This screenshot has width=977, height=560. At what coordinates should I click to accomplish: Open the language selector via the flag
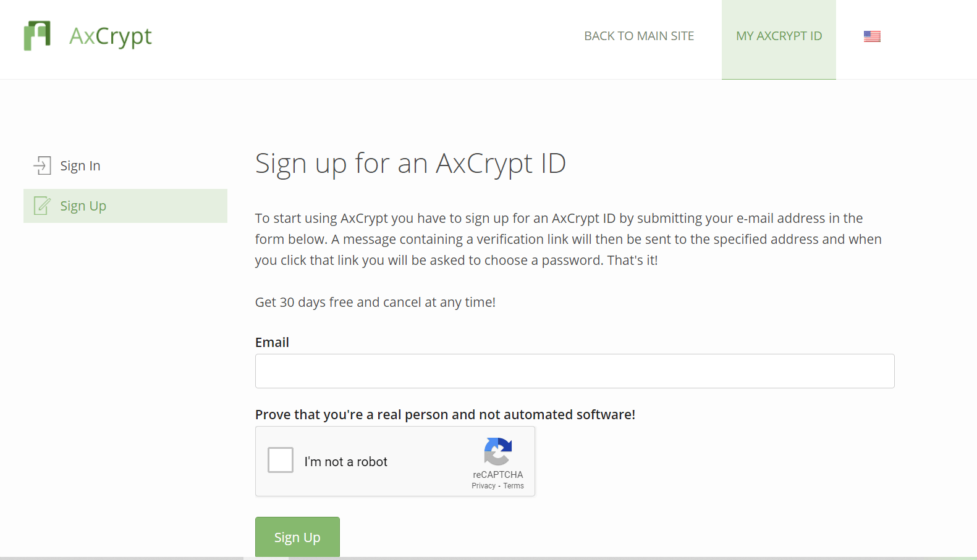coord(871,36)
